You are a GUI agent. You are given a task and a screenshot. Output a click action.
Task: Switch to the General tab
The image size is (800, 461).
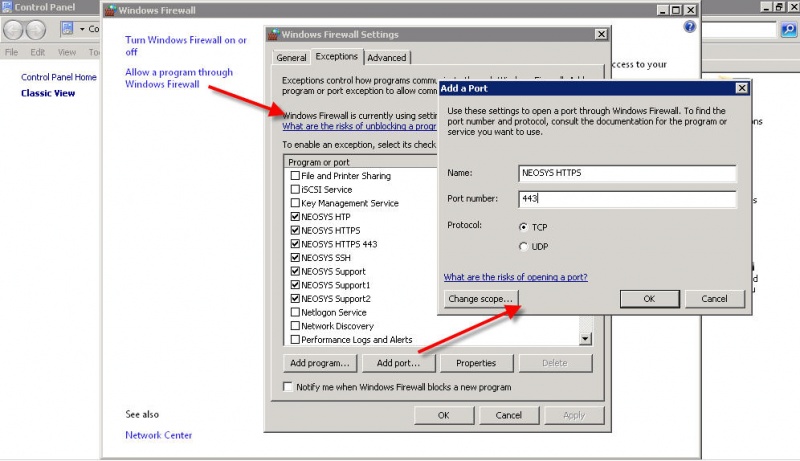tap(291, 58)
